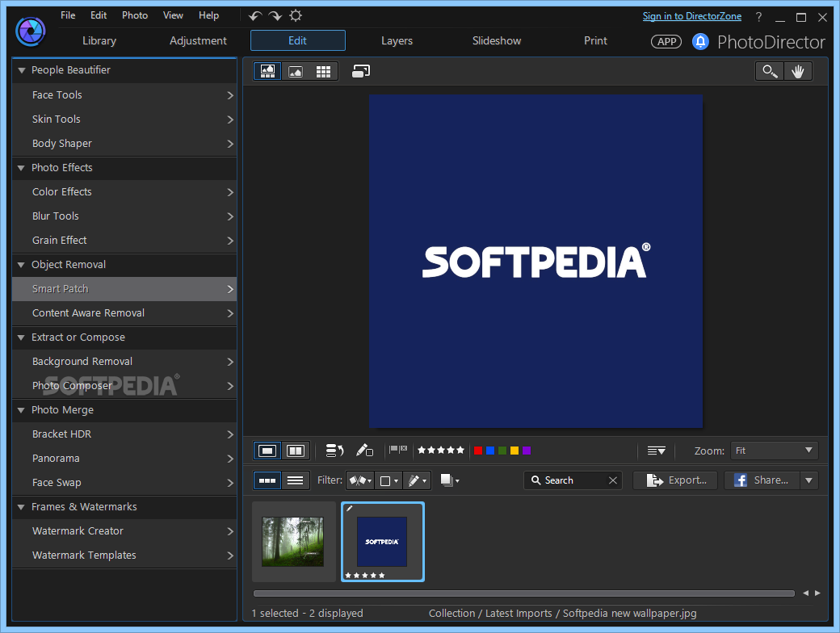Open help with the question mark icon
The width and height of the screenshot is (840, 633).
758,17
